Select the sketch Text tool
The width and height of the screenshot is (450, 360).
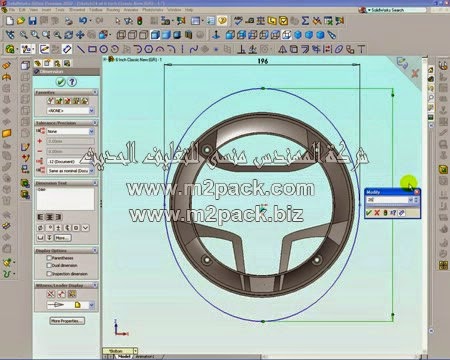coord(362,49)
